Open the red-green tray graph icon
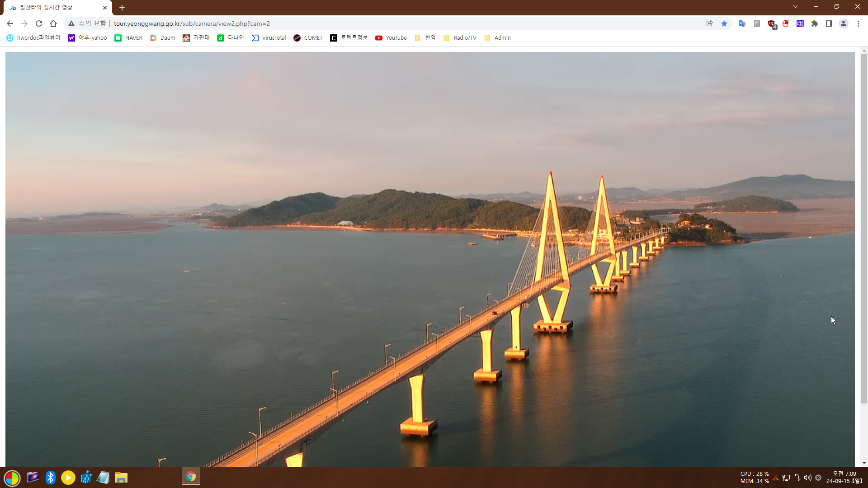 776,478
